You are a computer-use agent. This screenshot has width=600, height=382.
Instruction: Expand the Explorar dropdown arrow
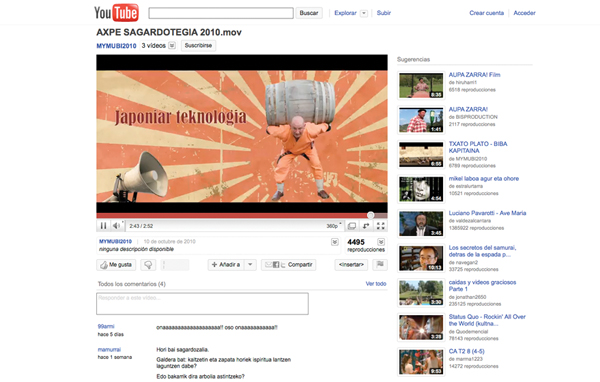[x=364, y=13]
